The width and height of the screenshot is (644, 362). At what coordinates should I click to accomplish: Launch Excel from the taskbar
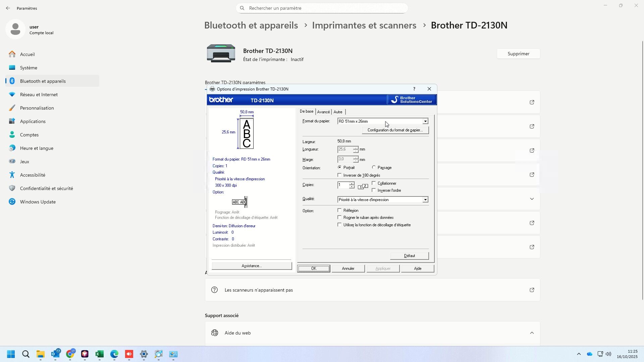click(100, 354)
